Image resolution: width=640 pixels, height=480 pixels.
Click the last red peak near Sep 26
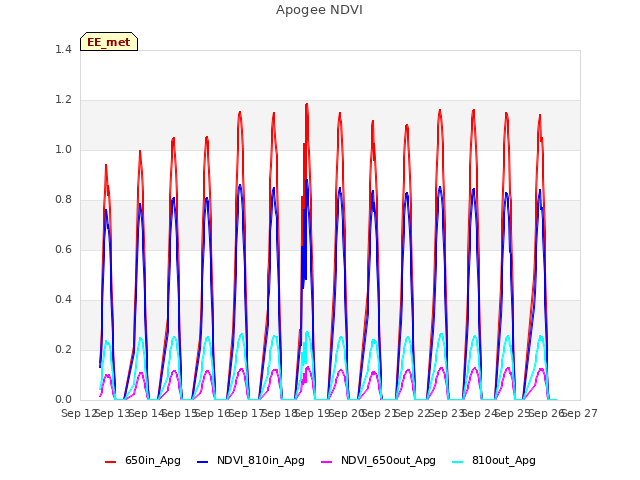click(x=540, y=116)
